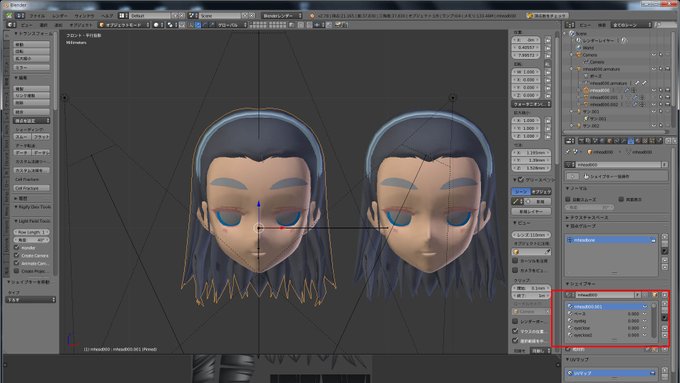The image size is (680, 383).
Task: Click the World icon in the outliner
Action: [x=579, y=48]
